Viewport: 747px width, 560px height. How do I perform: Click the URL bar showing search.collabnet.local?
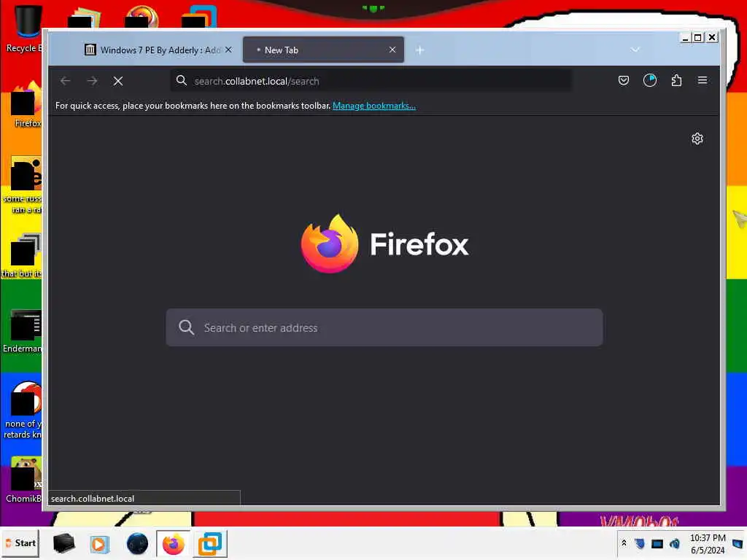(371, 81)
